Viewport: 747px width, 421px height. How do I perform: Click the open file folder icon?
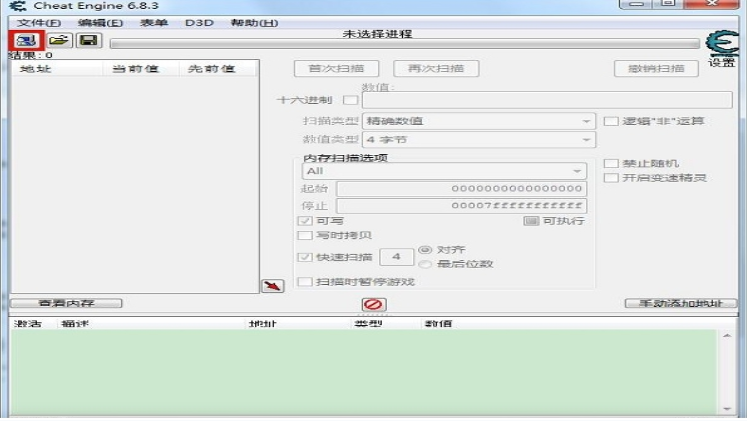(59, 40)
